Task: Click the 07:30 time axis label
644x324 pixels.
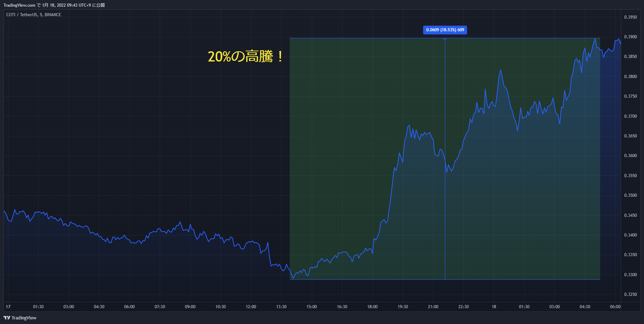Action: pyautogui.click(x=160, y=307)
